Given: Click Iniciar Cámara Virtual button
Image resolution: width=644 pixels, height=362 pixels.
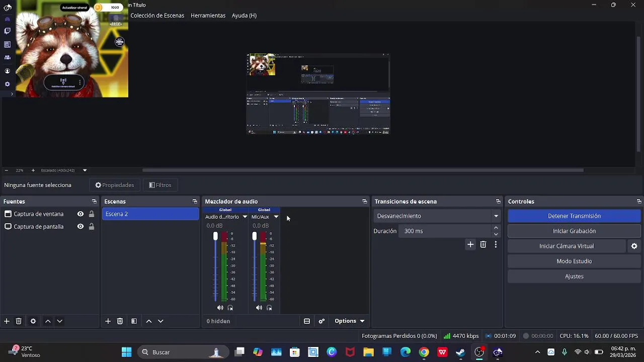Looking at the screenshot, I should pyautogui.click(x=567, y=246).
